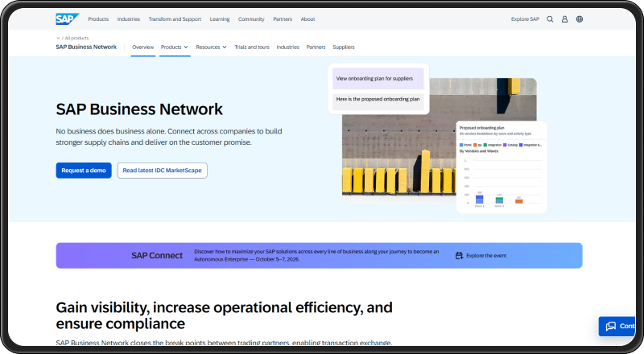Open the Industries top menu item
The image size is (644, 354).
[x=129, y=19]
